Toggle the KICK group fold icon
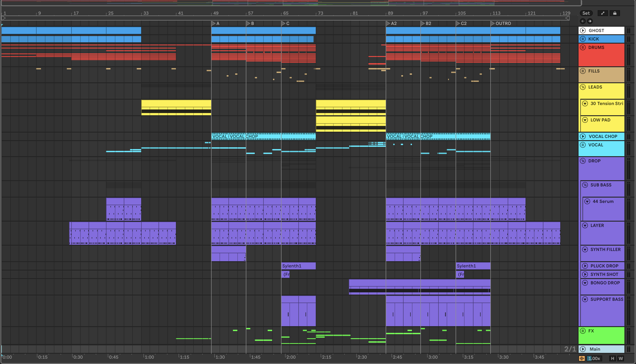Screen dimensions: 636x364 click(x=583, y=39)
